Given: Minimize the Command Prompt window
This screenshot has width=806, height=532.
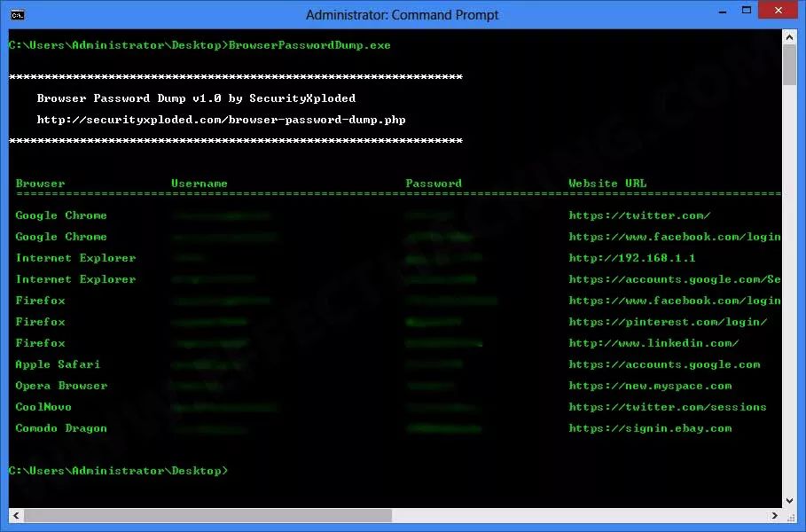Looking at the screenshot, I should tap(723, 12).
